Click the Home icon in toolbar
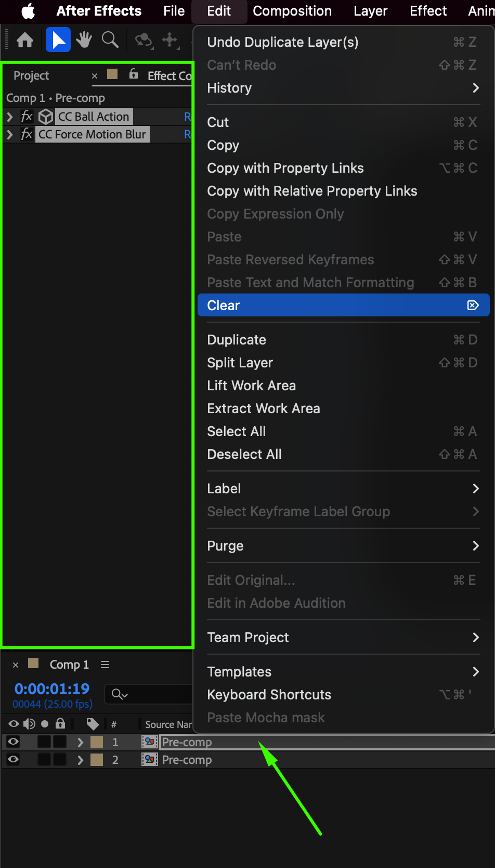Viewport: 495px width, 868px height. click(25, 40)
